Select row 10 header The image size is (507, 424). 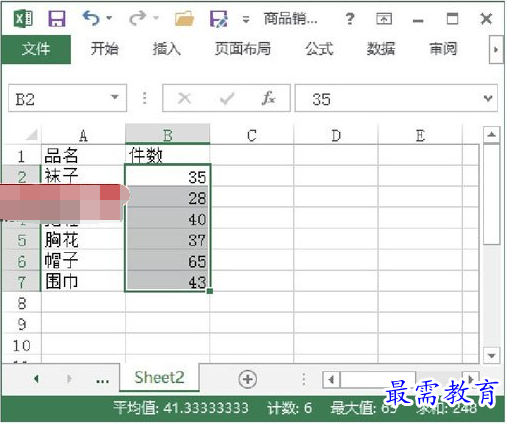[x=21, y=345]
